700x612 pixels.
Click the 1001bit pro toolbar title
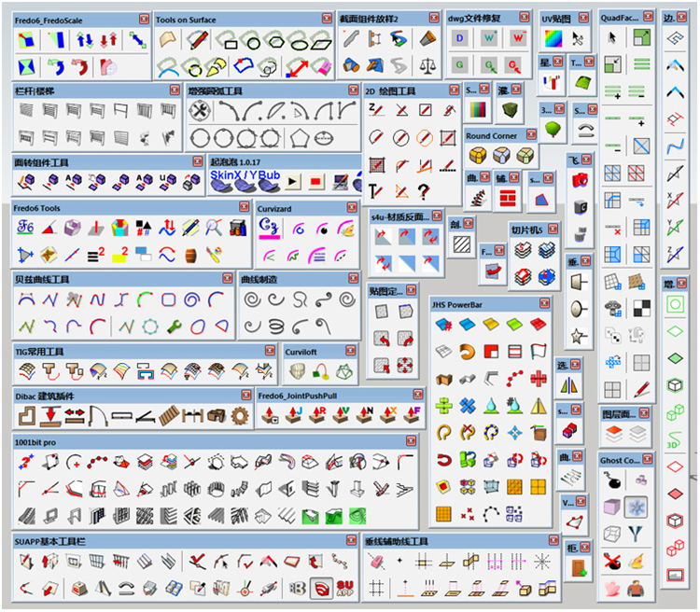(x=35, y=442)
